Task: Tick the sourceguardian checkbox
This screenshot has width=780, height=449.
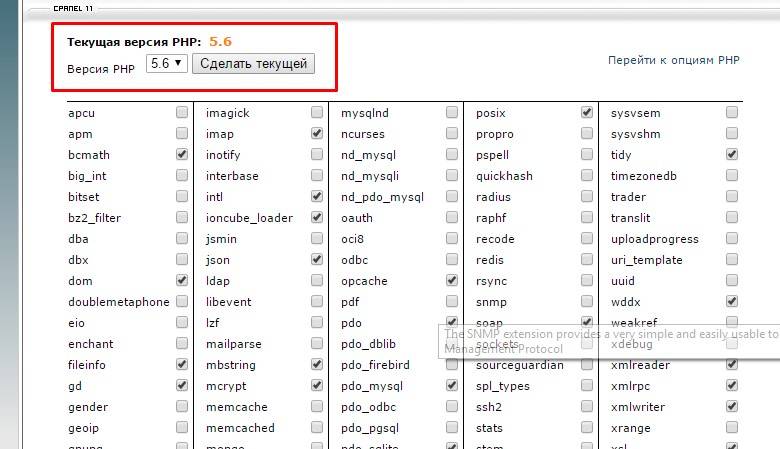Action: [x=587, y=364]
